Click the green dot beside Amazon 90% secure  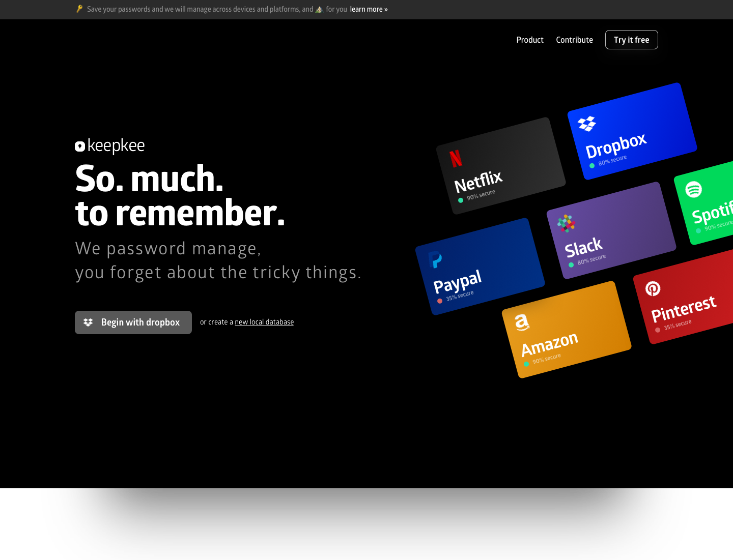(526, 364)
